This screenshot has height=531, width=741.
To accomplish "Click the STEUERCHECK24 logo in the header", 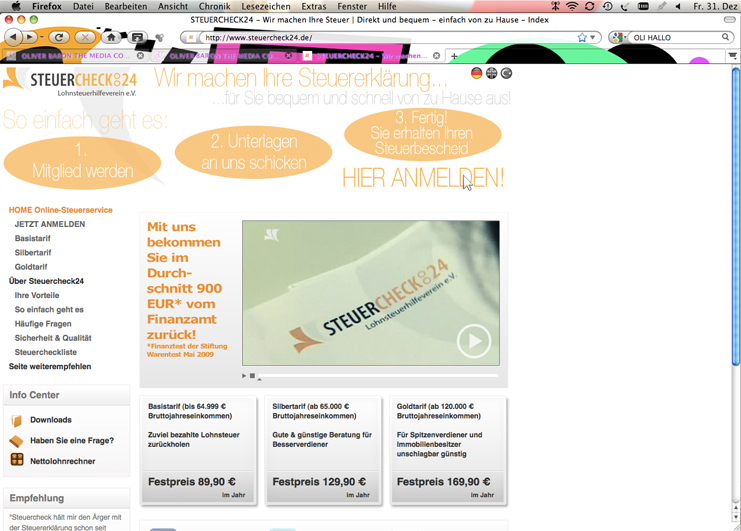I will [70, 81].
